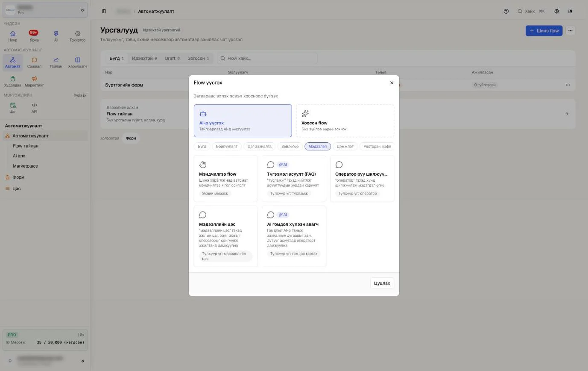
Task: Switch language using the EN button
Action: point(570,11)
